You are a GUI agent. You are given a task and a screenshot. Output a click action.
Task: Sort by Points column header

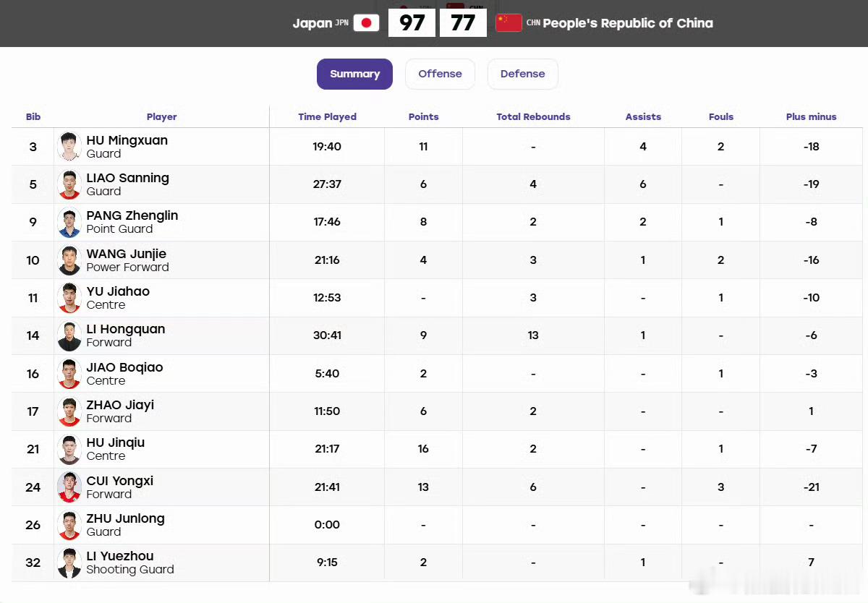[423, 116]
